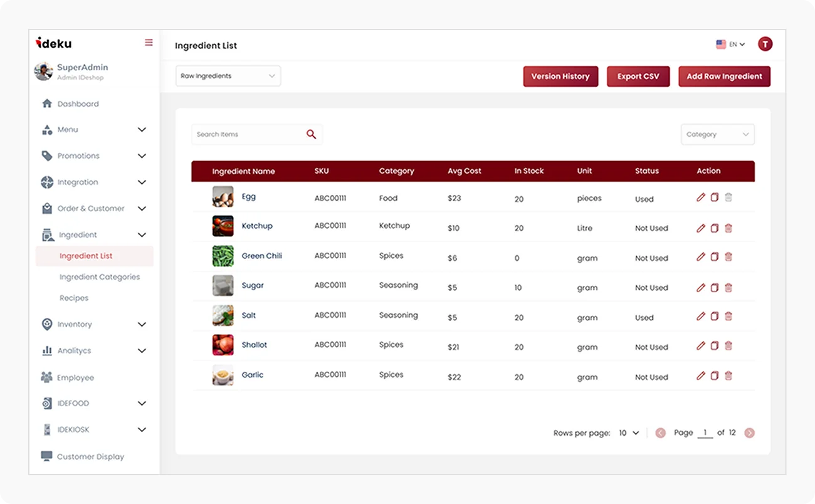Edit the Ketchup row with pencil icon

click(701, 228)
